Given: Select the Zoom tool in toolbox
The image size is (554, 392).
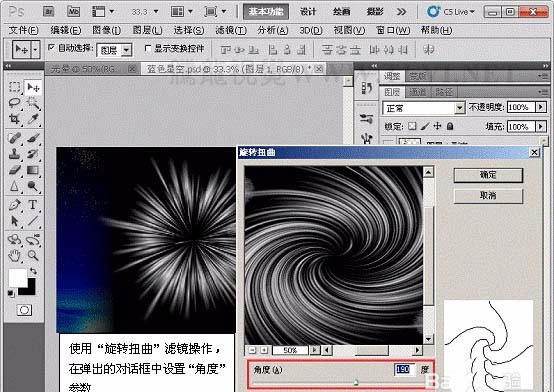Looking at the screenshot, I should pos(33,255).
